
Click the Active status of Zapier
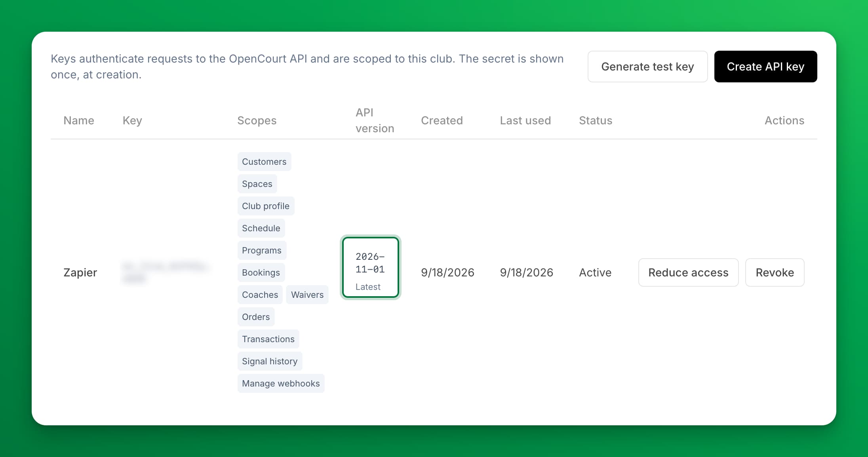coord(595,272)
